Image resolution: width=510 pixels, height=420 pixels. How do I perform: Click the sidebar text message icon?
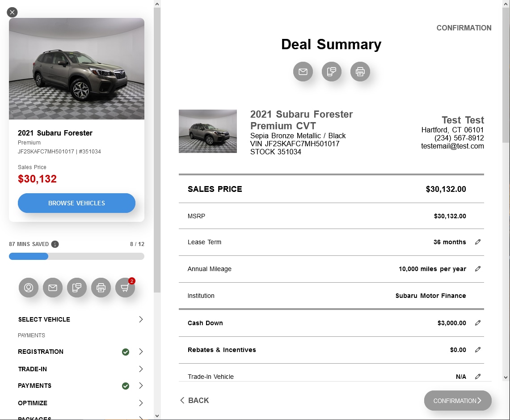(x=77, y=288)
